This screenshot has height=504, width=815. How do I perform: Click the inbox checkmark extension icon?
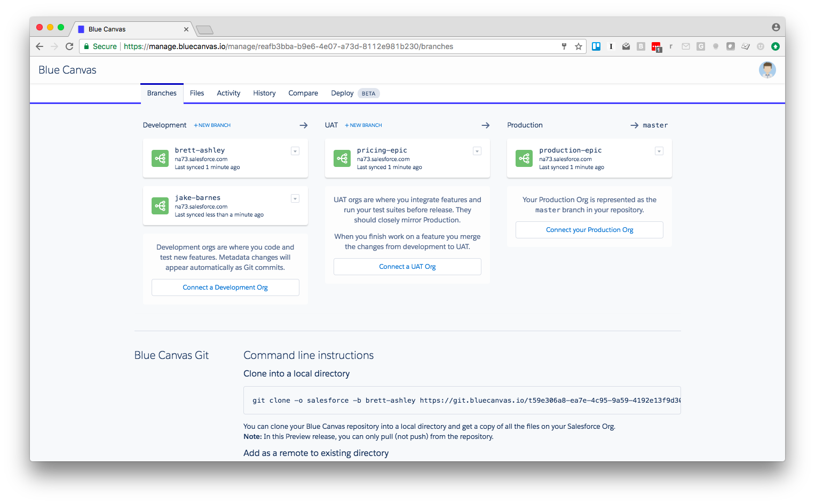point(626,46)
